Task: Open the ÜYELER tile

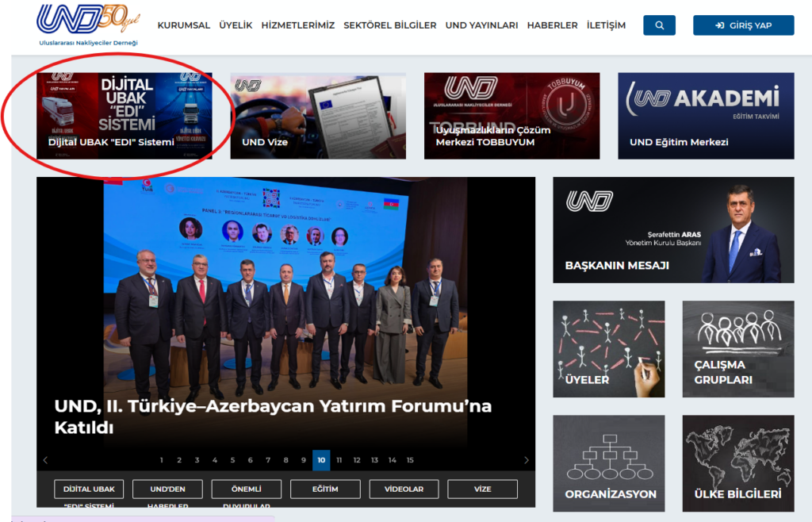Action: click(608, 349)
